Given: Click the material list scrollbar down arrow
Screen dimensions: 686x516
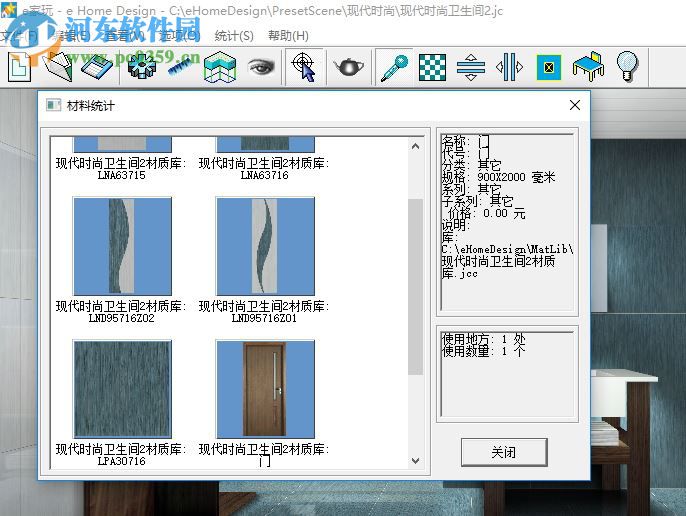Looking at the screenshot, I should coord(416,461).
